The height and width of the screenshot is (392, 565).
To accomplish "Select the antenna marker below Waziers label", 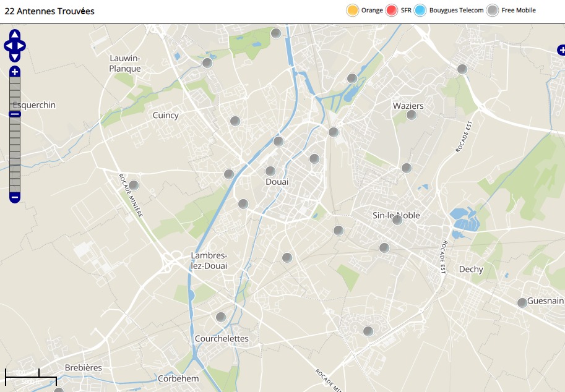I will click(412, 115).
